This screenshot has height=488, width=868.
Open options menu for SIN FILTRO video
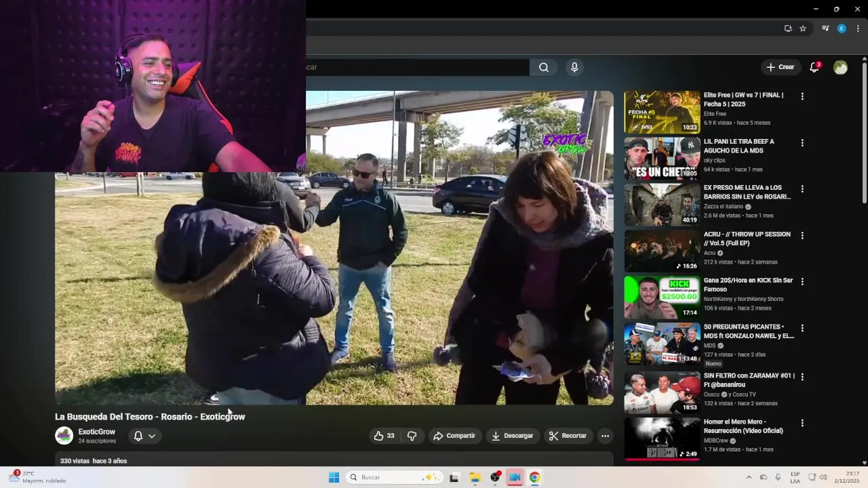pos(802,376)
